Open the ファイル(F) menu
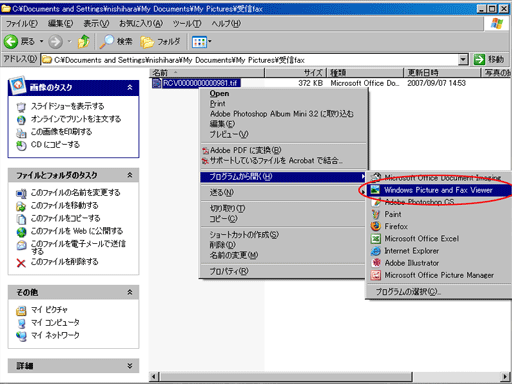512x384 pixels. tap(22, 24)
